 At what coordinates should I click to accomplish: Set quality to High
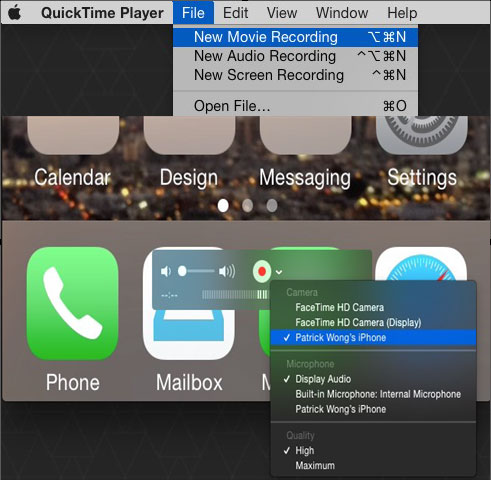[373, 451]
